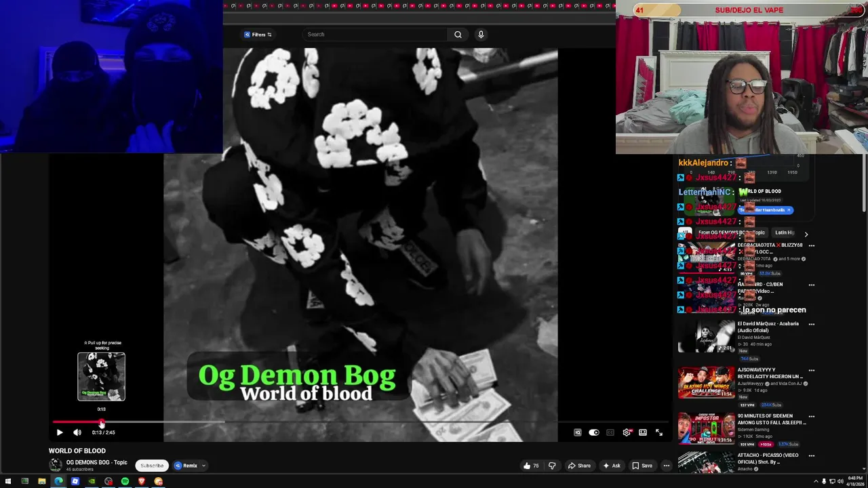Open options for the DEGRACIAO70TA video
The height and width of the screenshot is (488, 868).
(812, 245)
